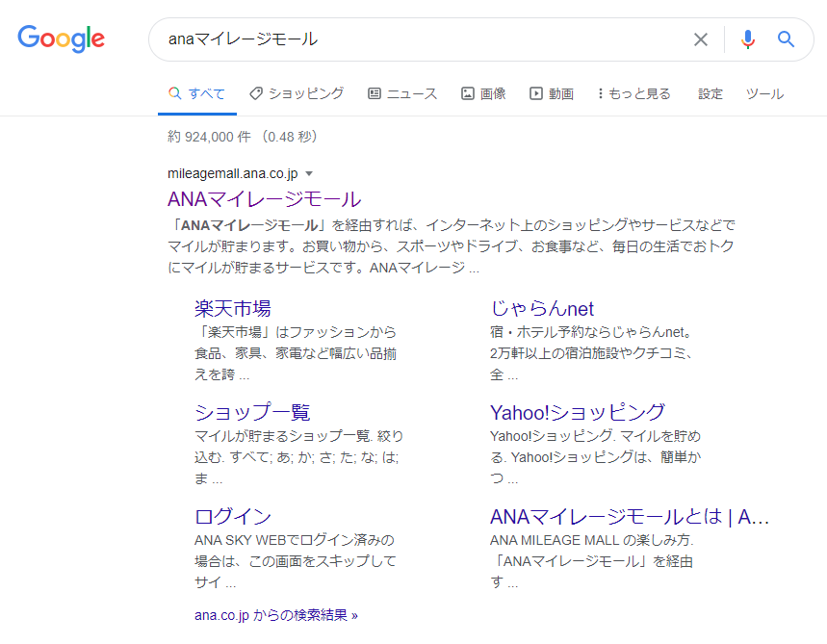This screenshot has height=644, width=827.
Task: Switch to the ニュース tab
Action: tap(402, 93)
